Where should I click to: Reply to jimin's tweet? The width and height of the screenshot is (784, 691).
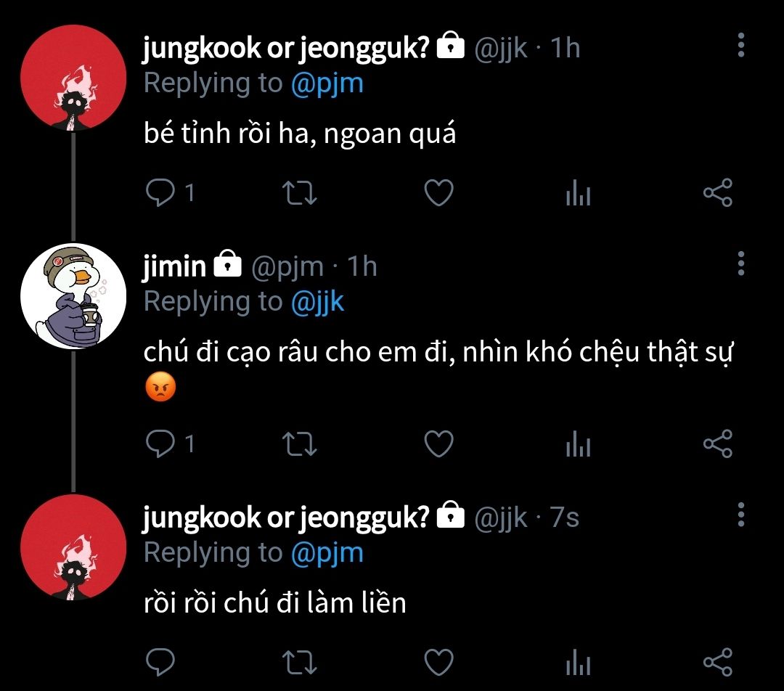click(x=158, y=443)
